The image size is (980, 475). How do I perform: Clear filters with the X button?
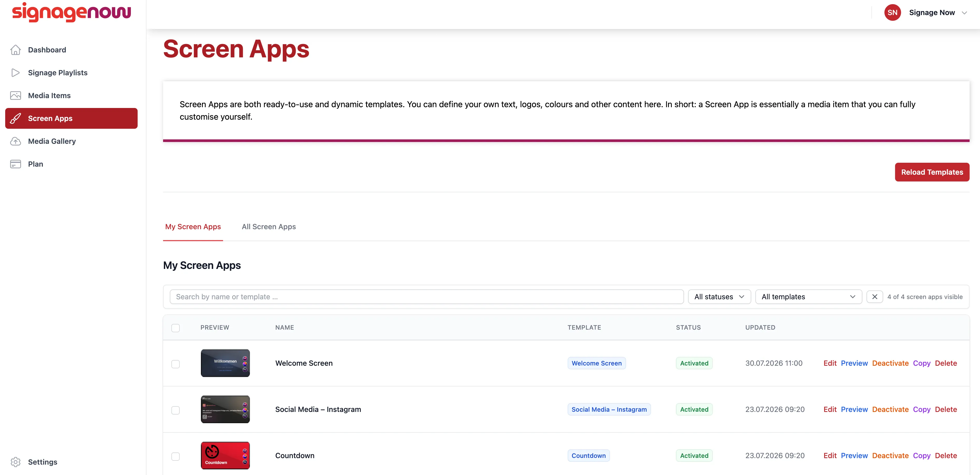874,297
